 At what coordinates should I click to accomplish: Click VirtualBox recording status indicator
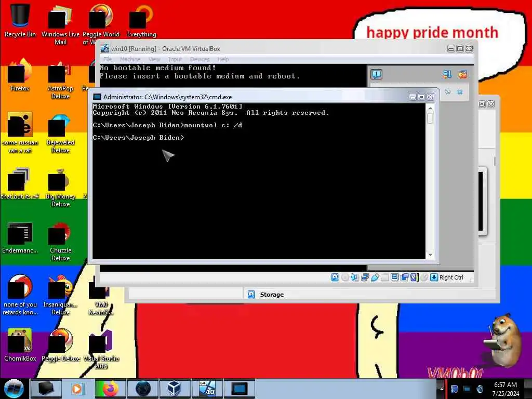click(x=404, y=277)
